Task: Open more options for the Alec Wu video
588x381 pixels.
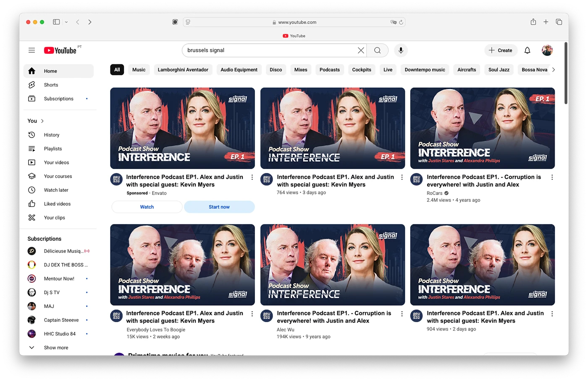Action: [x=402, y=314]
